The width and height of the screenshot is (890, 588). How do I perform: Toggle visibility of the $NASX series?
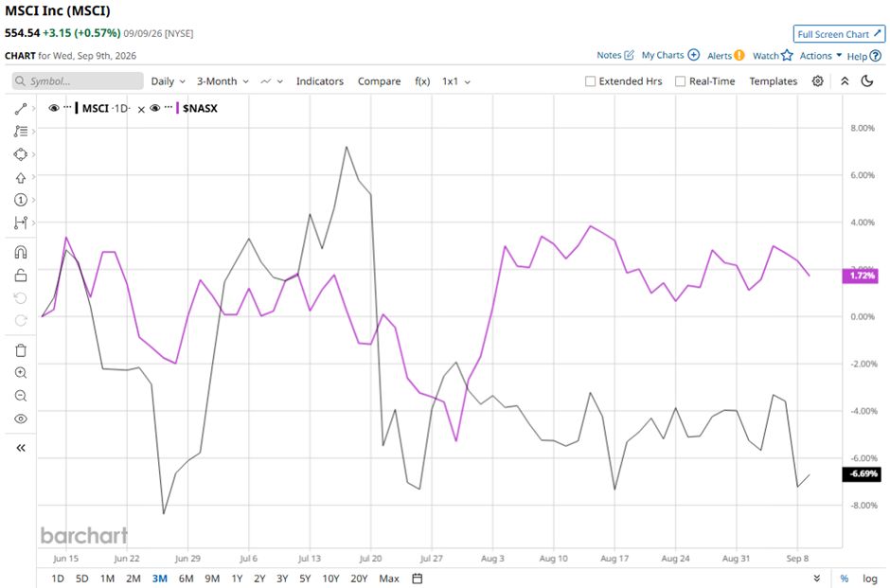click(155, 108)
